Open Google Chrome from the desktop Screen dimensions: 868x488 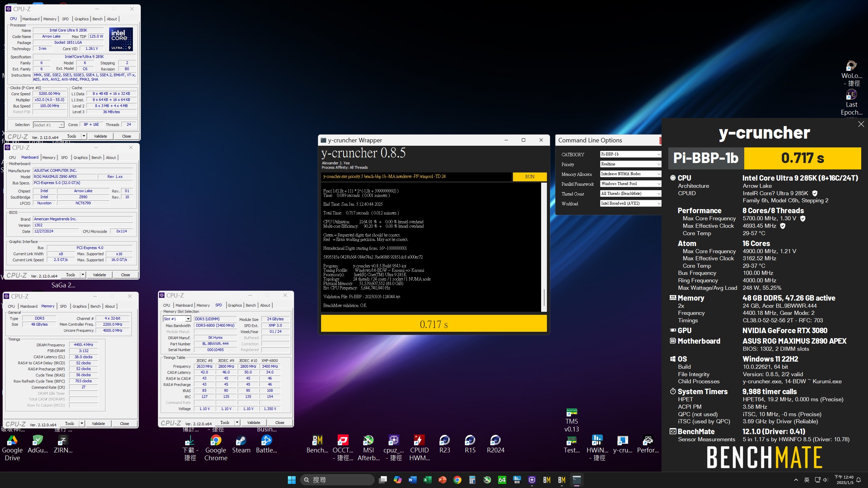[x=216, y=447]
